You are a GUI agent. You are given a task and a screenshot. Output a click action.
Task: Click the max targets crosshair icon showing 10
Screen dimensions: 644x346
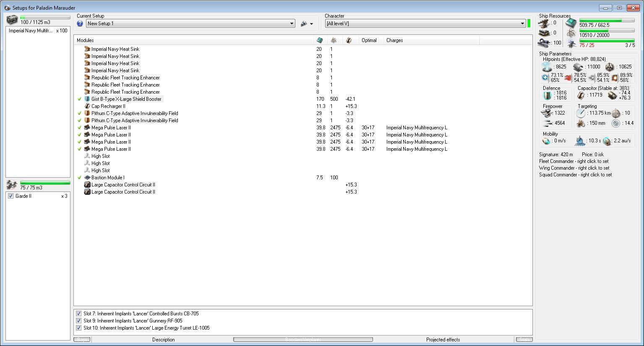point(615,113)
